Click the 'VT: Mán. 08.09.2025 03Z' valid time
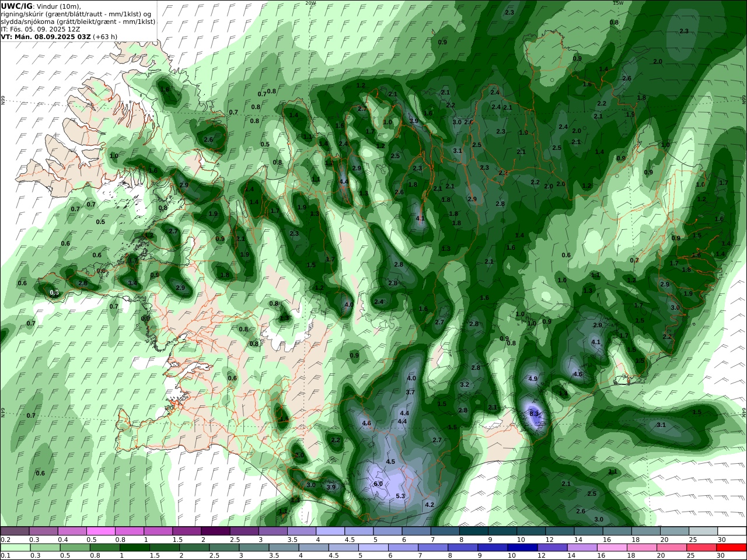This screenshot has height=560, width=747. point(46,36)
